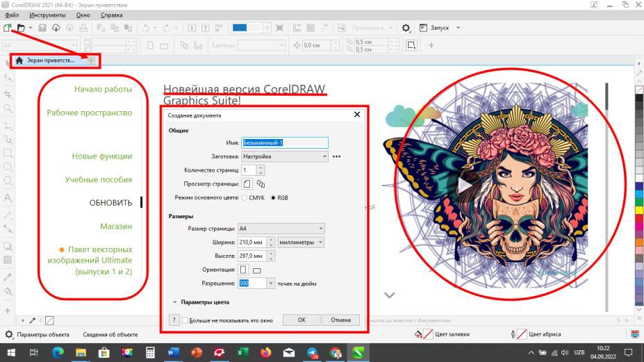Open the Инструменты menu
The image size is (644, 362).
click(47, 15)
